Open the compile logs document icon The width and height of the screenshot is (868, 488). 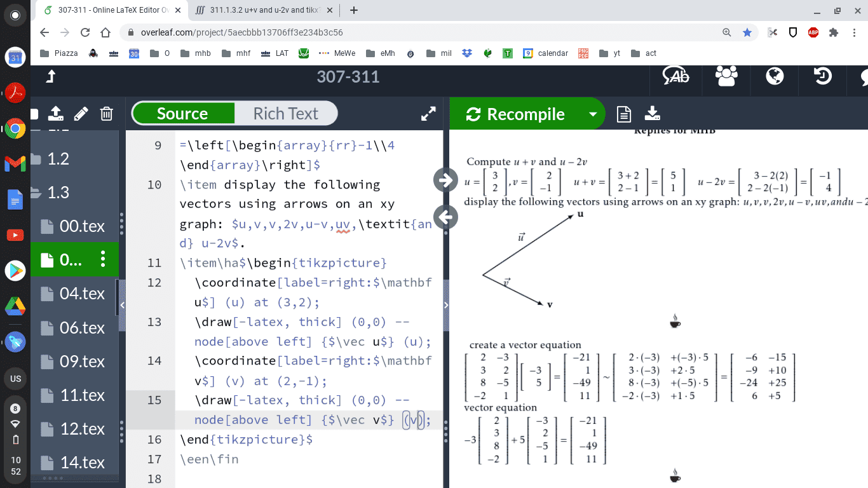click(x=624, y=114)
